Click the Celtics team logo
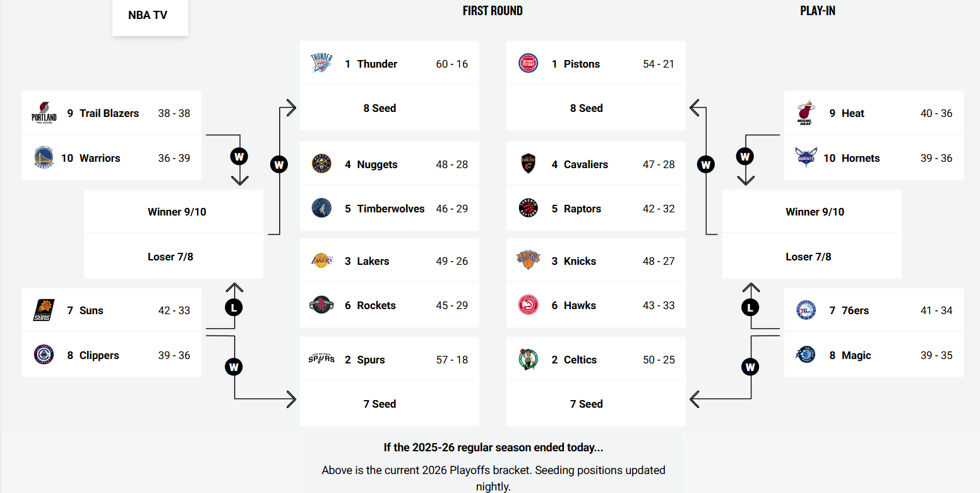The width and height of the screenshot is (980, 493). point(528,359)
